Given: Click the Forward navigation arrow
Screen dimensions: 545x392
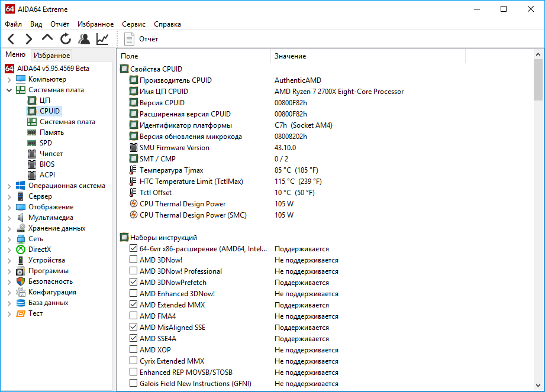Looking at the screenshot, I should (28, 39).
